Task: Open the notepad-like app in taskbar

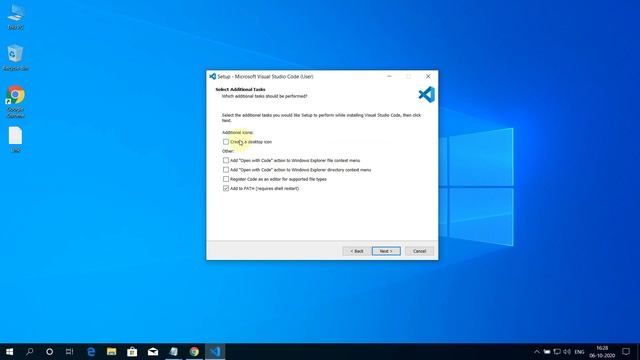Action: pyautogui.click(x=173, y=351)
